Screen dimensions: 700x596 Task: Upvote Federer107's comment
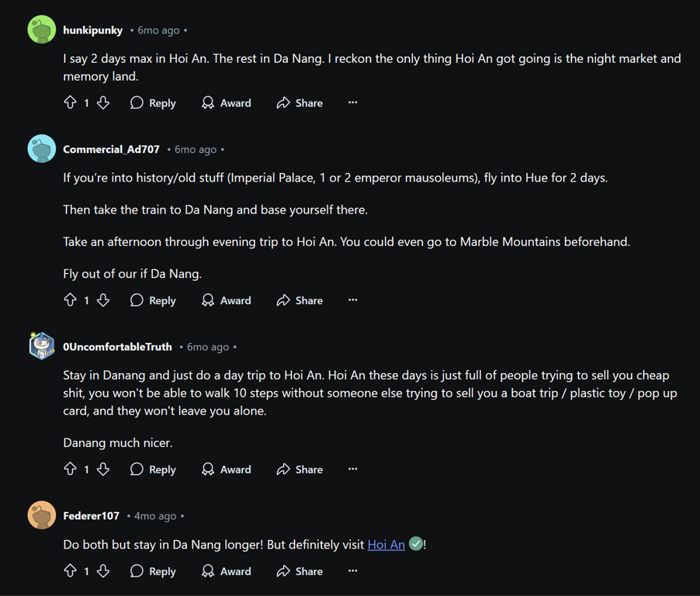(70, 571)
